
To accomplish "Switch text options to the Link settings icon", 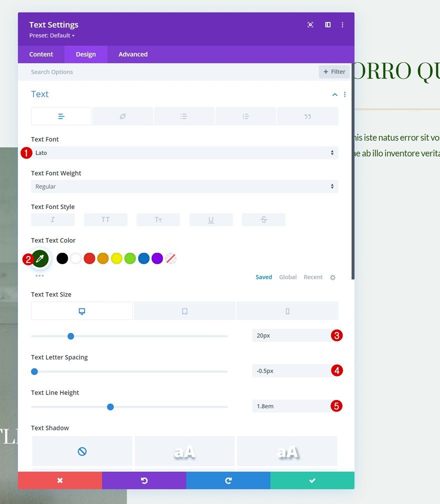I will [121, 115].
